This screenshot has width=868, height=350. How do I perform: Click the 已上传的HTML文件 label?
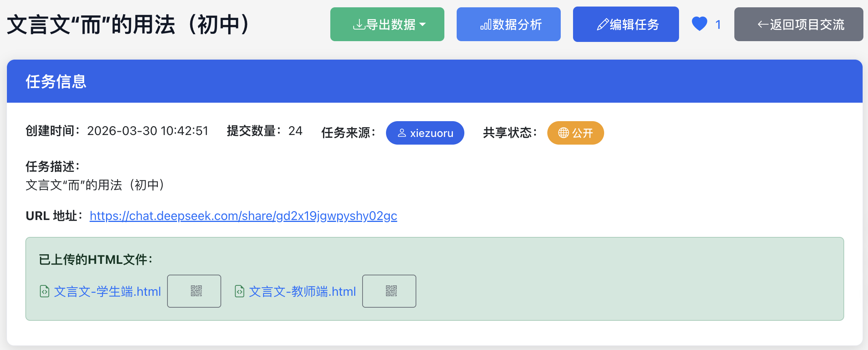point(96,260)
